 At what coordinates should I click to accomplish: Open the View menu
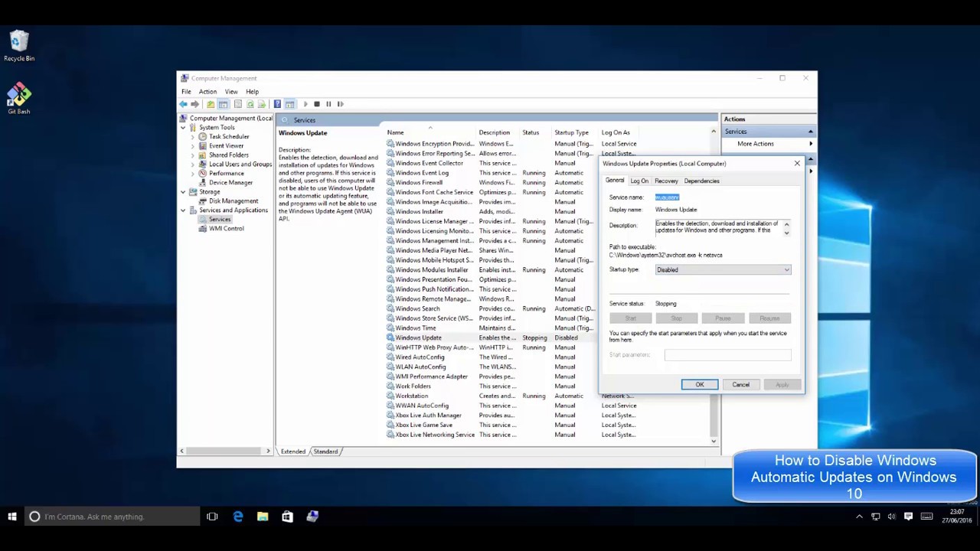(x=231, y=92)
